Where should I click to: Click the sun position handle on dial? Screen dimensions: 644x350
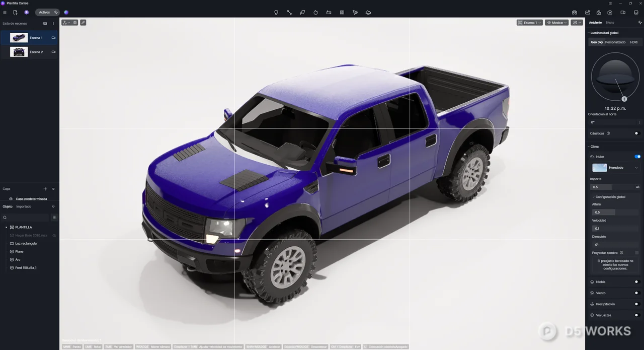click(x=624, y=99)
